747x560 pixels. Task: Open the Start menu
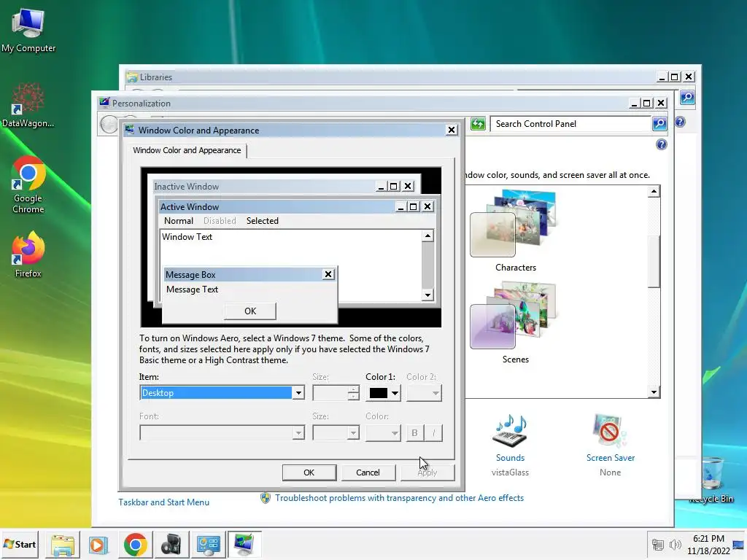[x=20, y=544]
